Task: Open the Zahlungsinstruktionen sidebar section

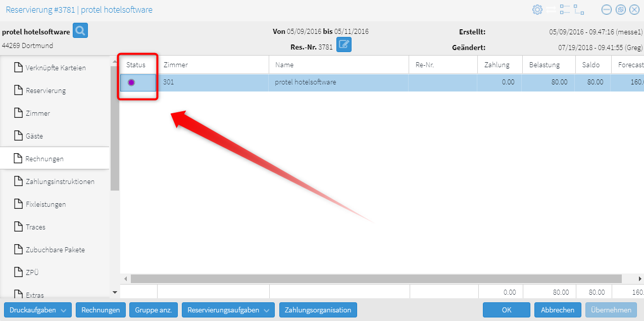Action: point(60,181)
